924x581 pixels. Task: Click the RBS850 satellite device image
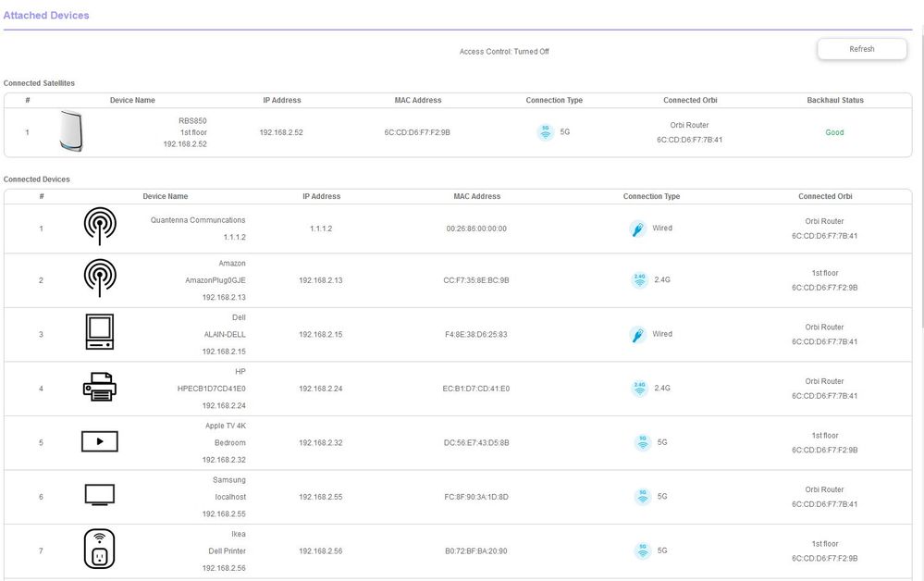click(x=71, y=131)
